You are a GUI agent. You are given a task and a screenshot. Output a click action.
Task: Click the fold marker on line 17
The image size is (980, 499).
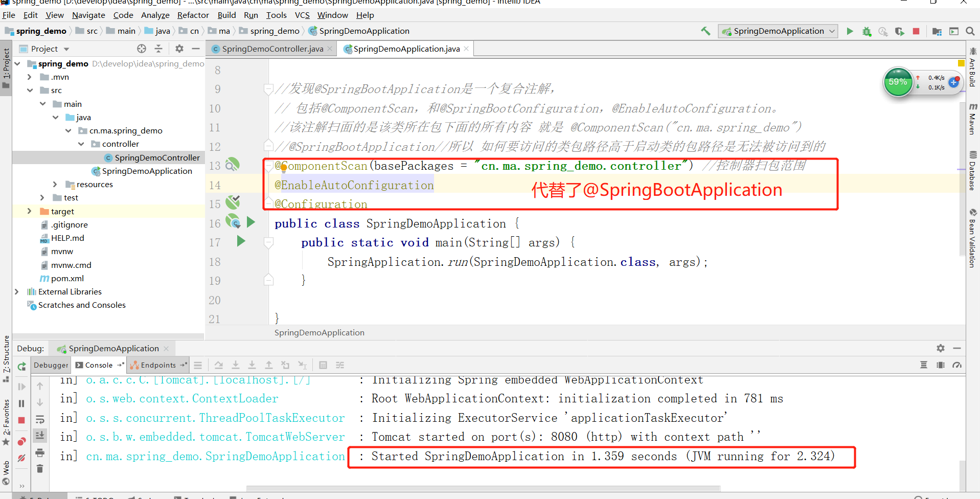coord(268,242)
